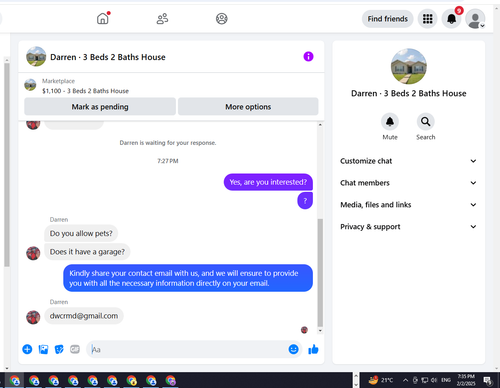
Task: Send a thumbs-up like
Action: pyautogui.click(x=313, y=349)
